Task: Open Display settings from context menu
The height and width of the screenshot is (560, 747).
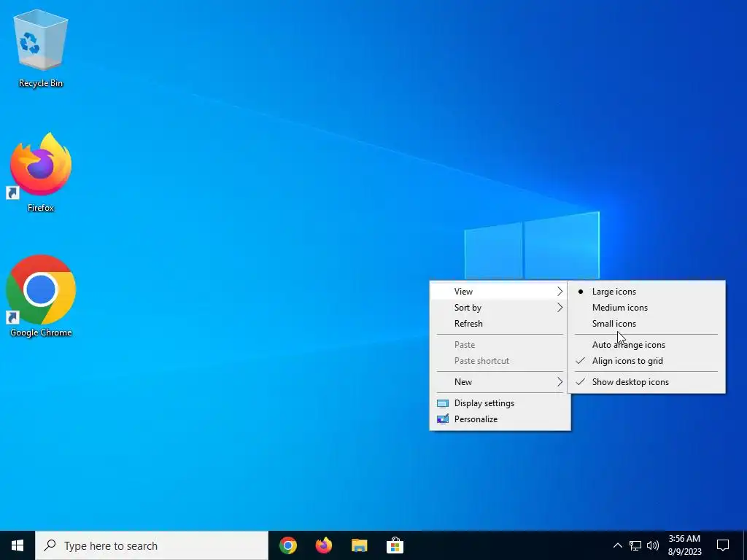Action: pyautogui.click(x=500, y=403)
